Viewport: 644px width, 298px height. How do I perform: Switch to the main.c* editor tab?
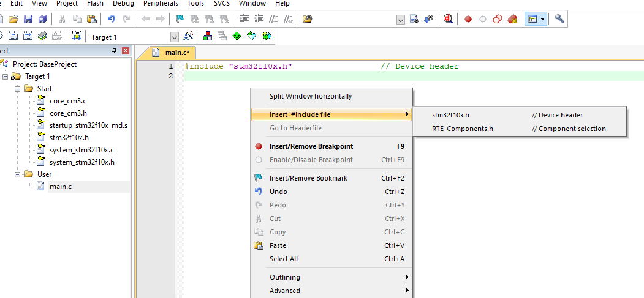173,53
